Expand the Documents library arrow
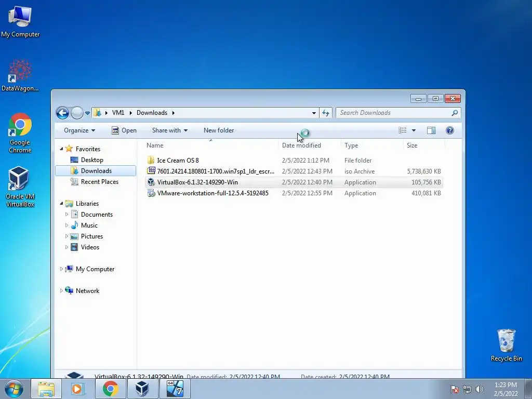 coord(66,215)
